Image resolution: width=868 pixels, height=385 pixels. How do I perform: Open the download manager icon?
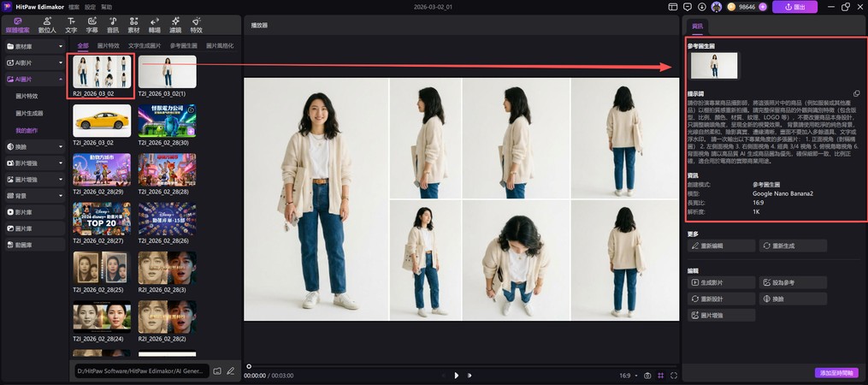coord(702,7)
